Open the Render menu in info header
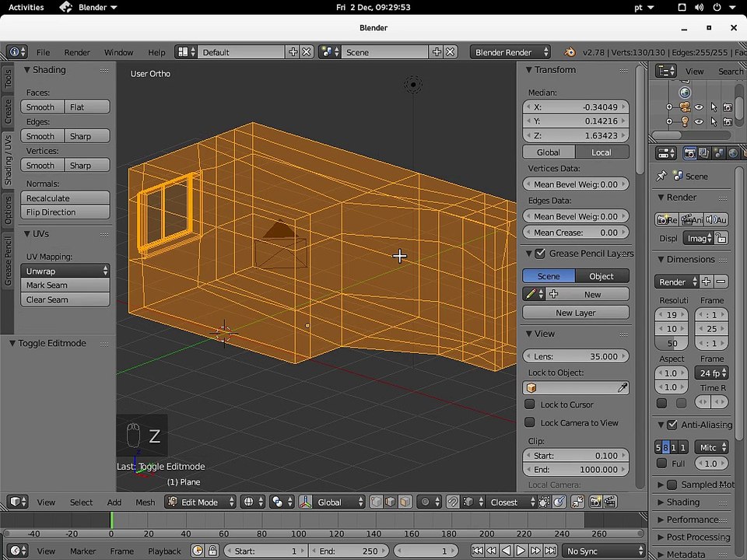Screen dimensions: 747x560 coord(77,52)
